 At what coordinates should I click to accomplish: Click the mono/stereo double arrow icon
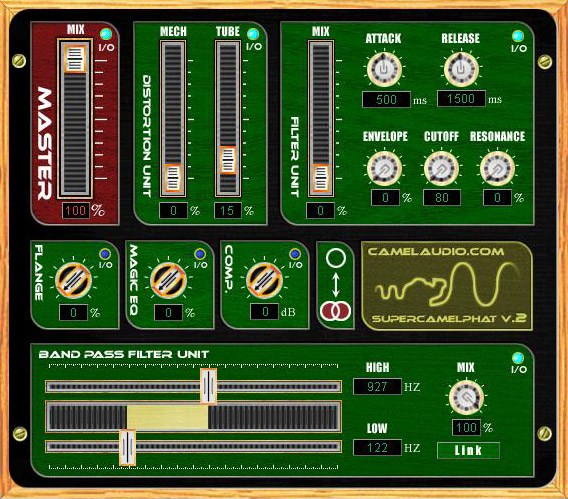point(336,285)
